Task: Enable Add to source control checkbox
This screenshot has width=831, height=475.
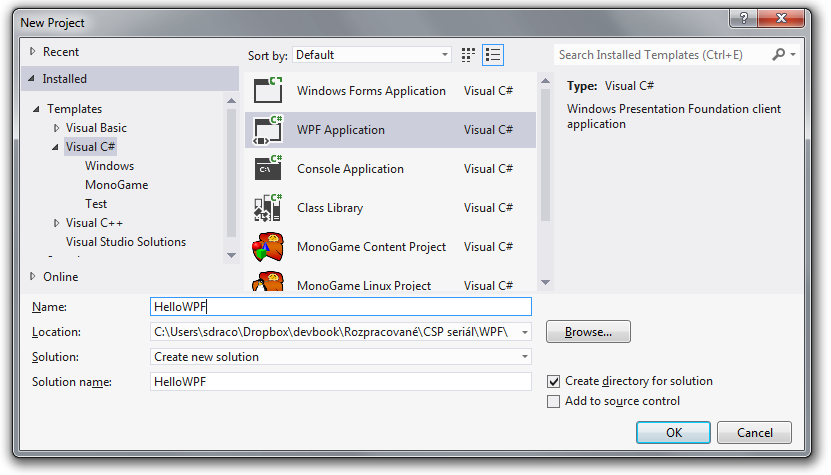Action: coord(553,401)
